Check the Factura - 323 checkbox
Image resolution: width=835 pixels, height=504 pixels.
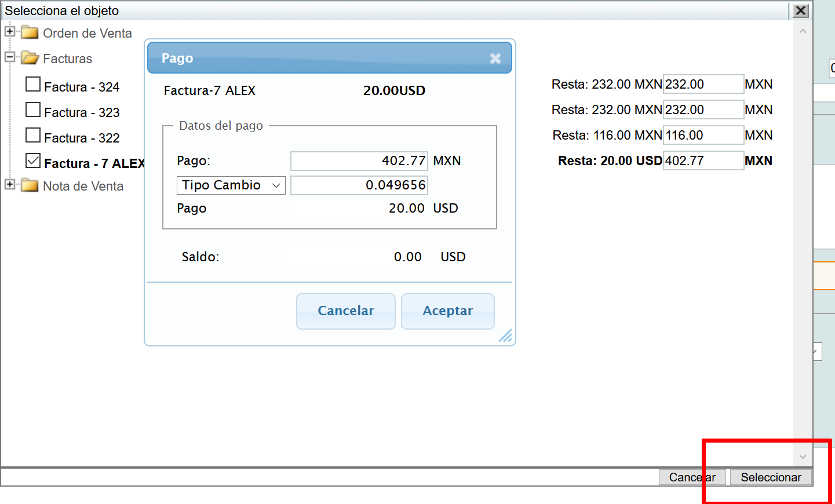(33, 111)
